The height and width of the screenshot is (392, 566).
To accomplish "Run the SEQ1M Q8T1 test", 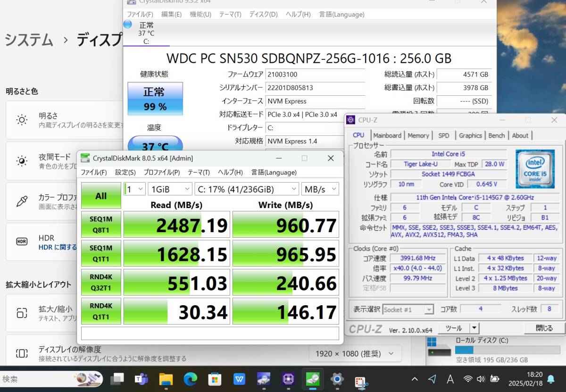I will point(101,225).
